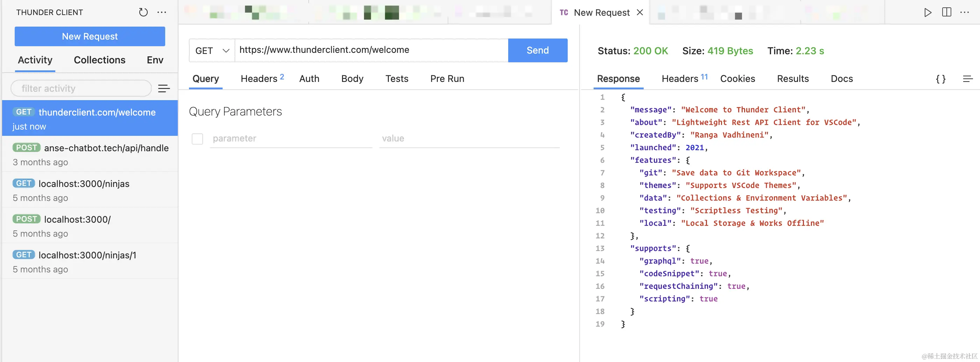Open the Cookies tab

coord(737,79)
